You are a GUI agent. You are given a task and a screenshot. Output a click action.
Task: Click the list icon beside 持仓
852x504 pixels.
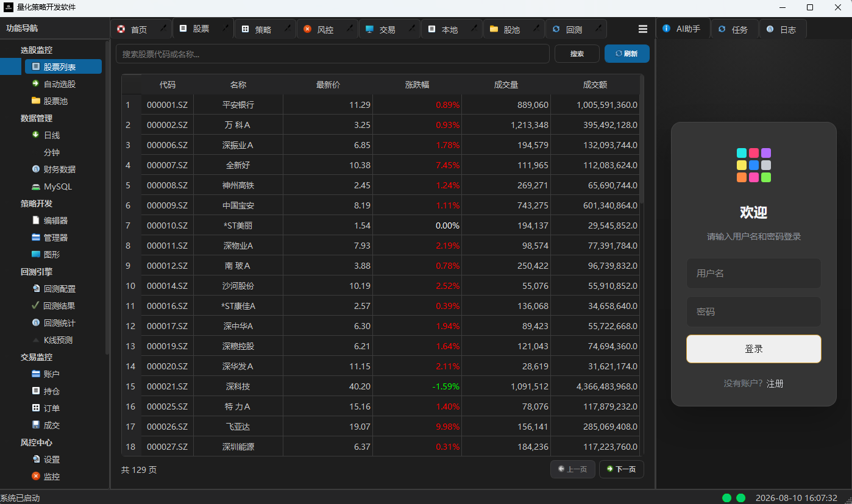[36, 391]
